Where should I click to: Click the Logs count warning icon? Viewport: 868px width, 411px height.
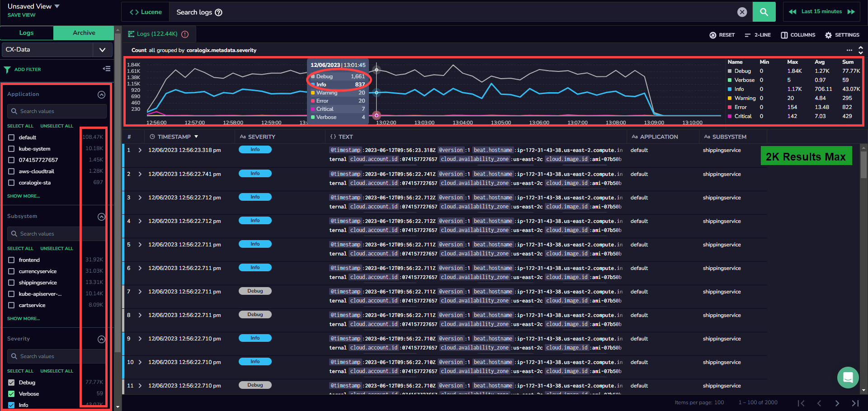[x=185, y=34]
